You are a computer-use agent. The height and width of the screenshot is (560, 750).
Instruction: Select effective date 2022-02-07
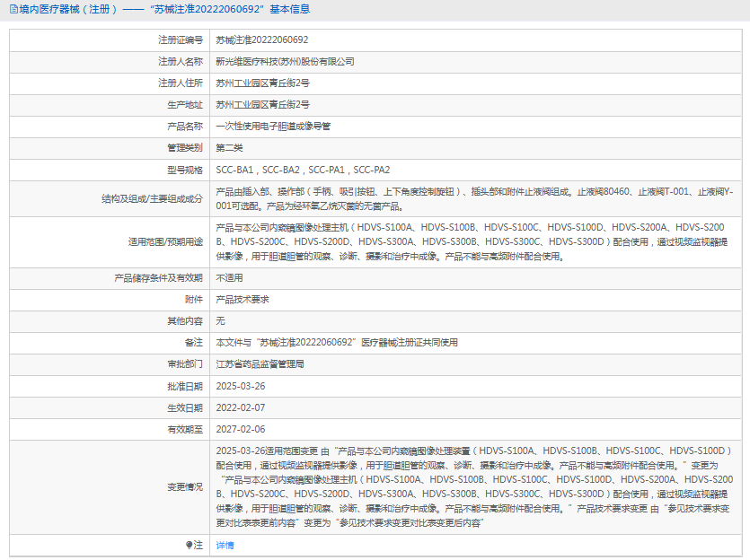click(x=241, y=407)
